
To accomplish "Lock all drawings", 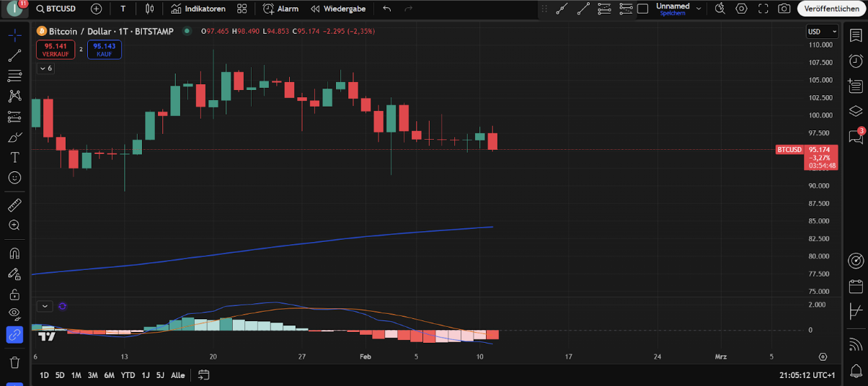I will click(x=14, y=294).
